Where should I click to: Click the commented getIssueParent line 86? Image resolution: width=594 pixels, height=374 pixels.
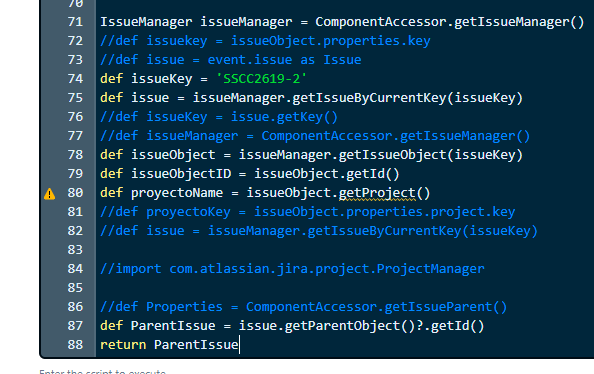303,307
